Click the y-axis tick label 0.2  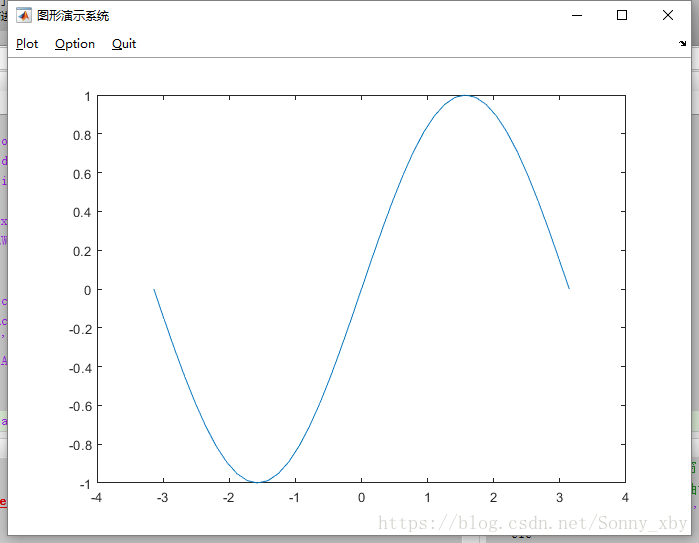coord(82,251)
